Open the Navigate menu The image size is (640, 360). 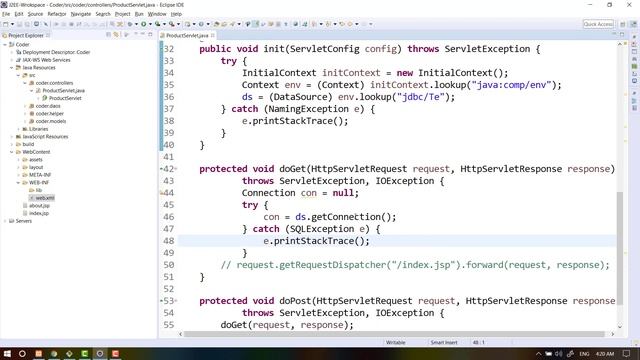point(81,14)
